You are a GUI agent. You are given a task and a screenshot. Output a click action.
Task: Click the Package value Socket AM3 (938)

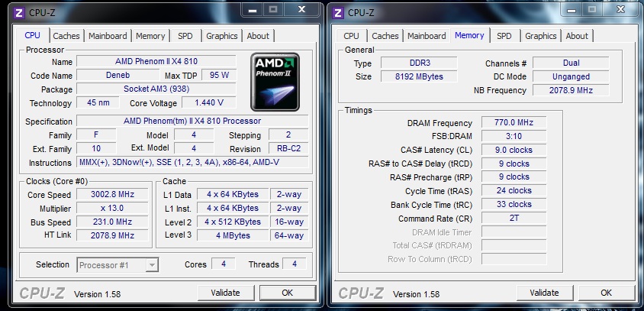coord(156,89)
